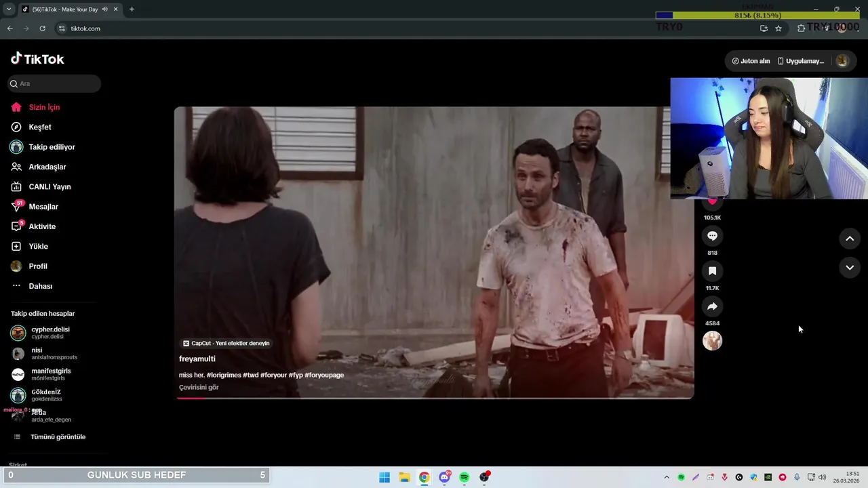This screenshot has height=488, width=868.
Task: Open browser extensions puzzle icon
Action: point(801,28)
